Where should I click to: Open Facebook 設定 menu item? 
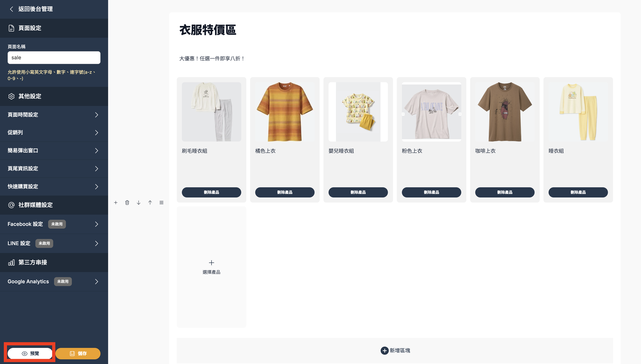point(54,224)
